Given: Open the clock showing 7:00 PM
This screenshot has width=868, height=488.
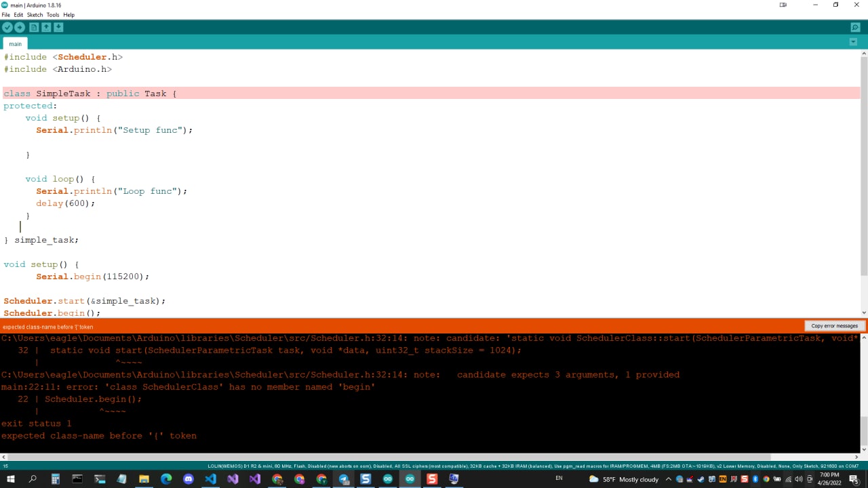Looking at the screenshot, I should [829, 479].
